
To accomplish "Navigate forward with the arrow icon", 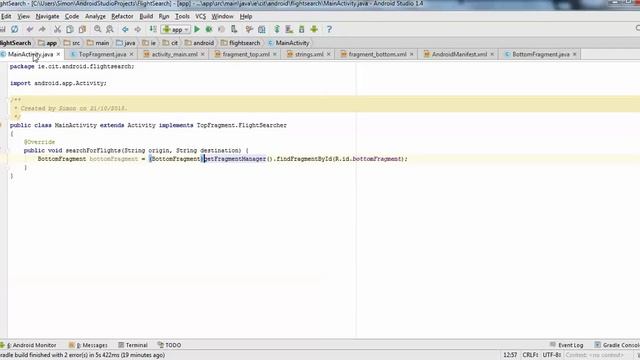I will pos(138,29).
